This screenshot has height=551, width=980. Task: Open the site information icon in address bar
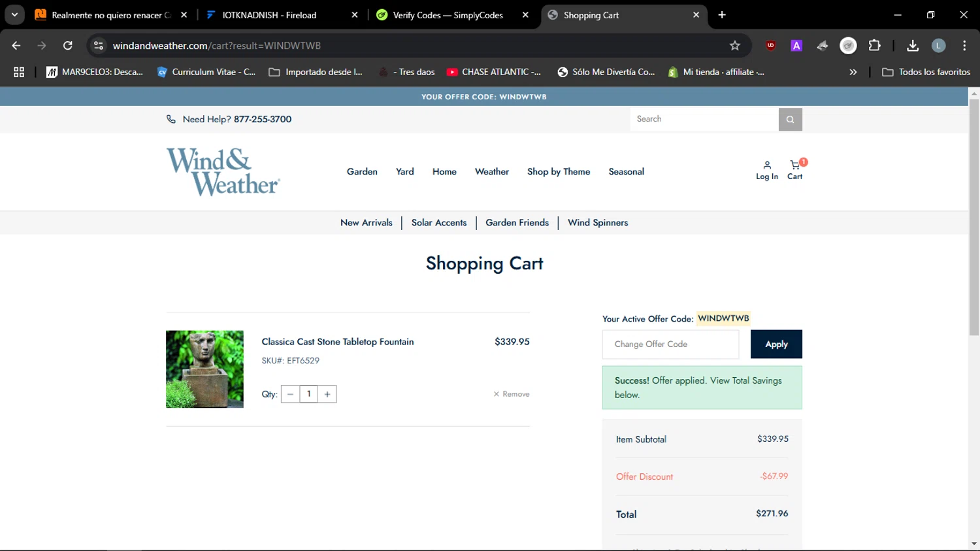(99, 46)
